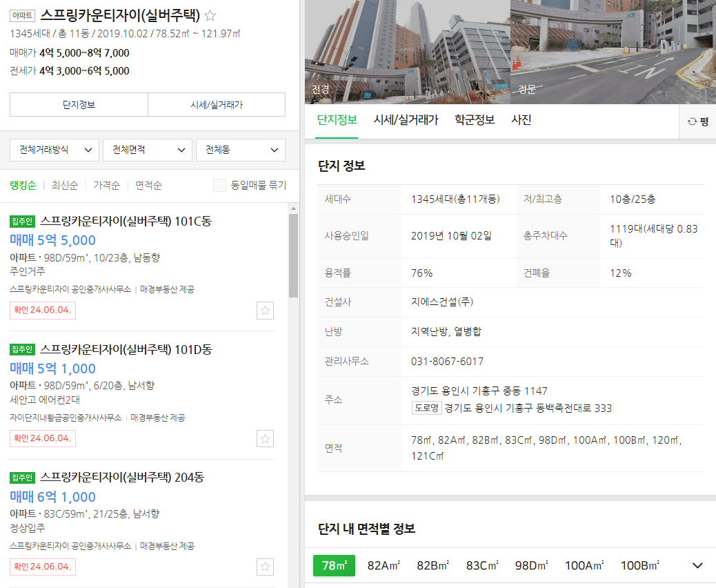Viewport: 716px width, 588px height.
Task: Expand the area type list chevron
Action: point(697,566)
